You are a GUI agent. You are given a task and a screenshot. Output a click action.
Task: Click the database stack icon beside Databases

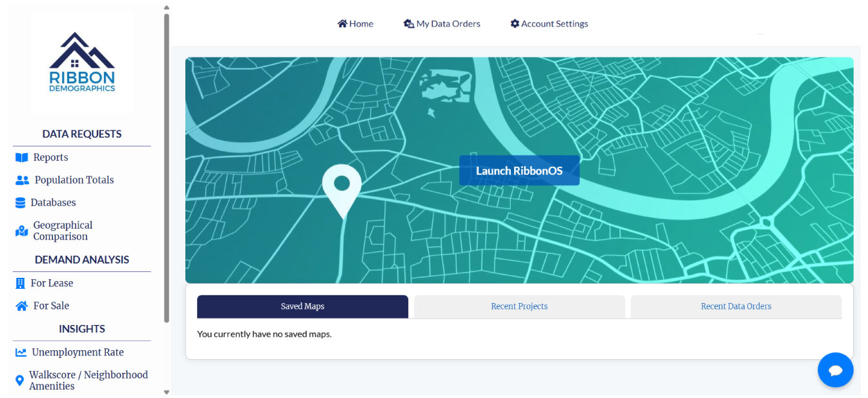tap(20, 203)
